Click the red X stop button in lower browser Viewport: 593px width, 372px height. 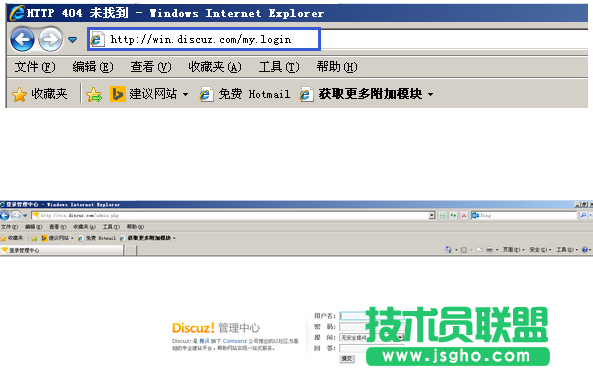coord(464,215)
